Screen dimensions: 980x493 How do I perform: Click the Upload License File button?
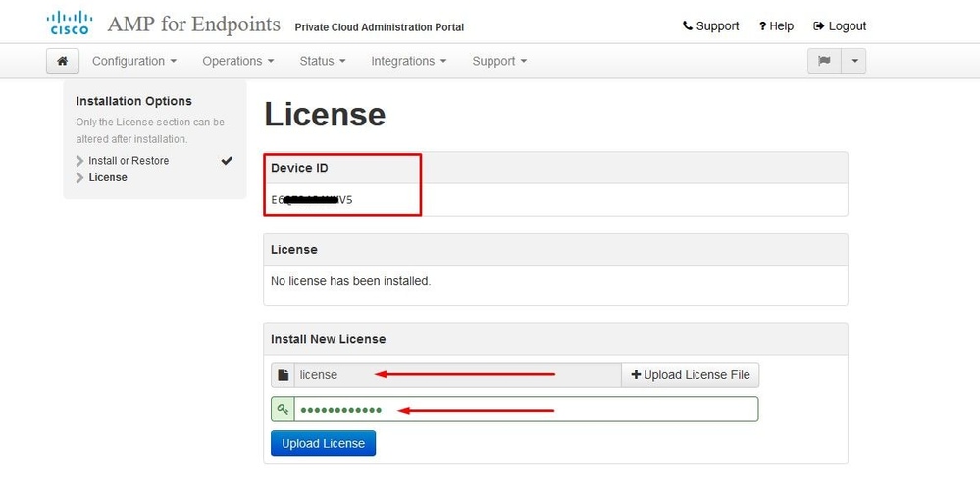pos(690,375)
